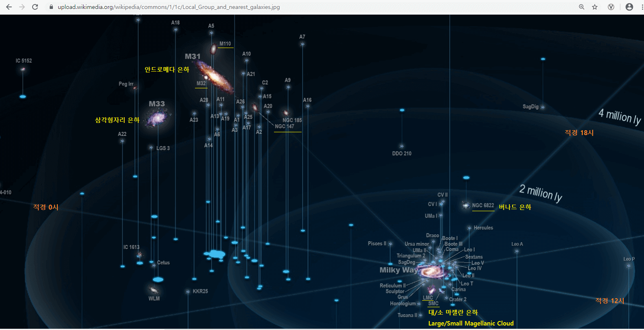
Task: Click the Sextans label
Action: pyautogui.click(x=474, y=257)
